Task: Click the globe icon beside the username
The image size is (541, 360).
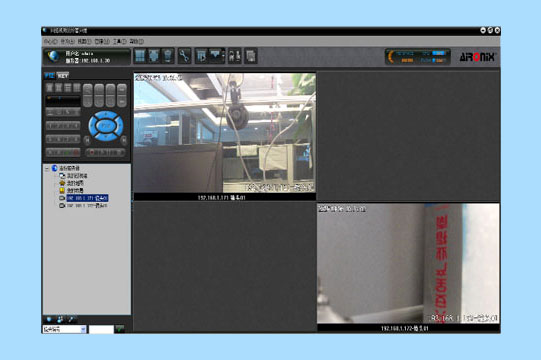Action: tap(53, 56)
